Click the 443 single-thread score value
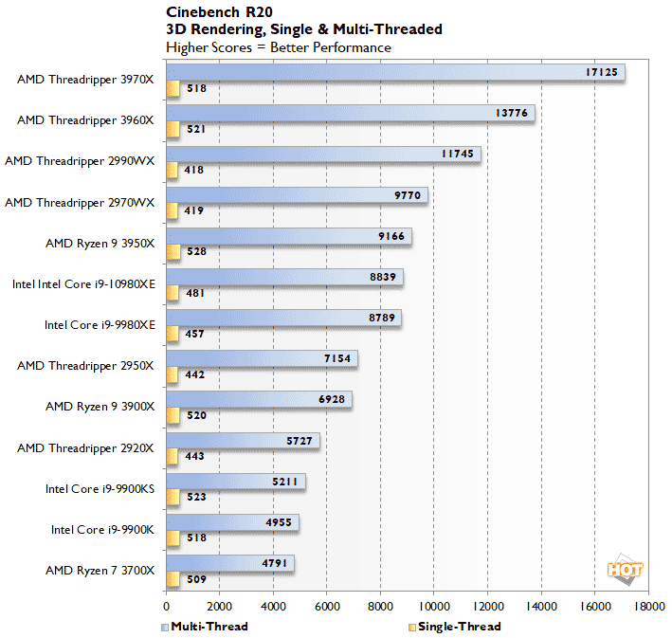The height and width of the screenshot is (638, 672). [194, 456]
